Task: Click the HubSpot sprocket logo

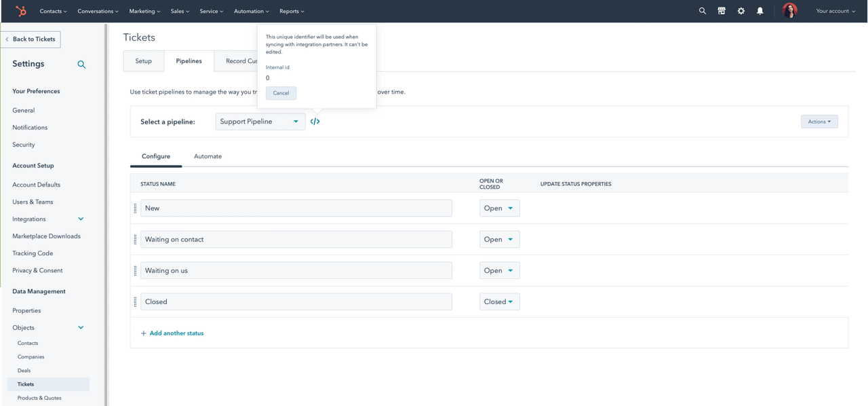Action: tap(21, 11)
